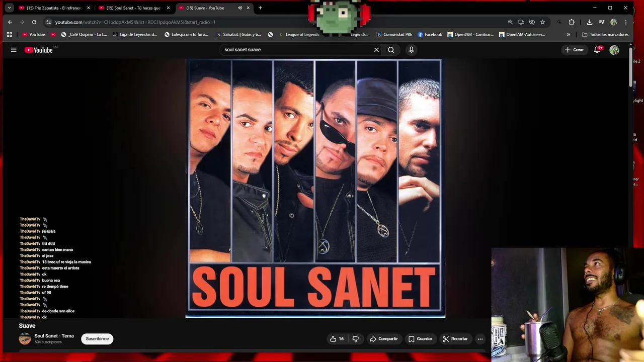Save the video with Guardar
644x362 pixels.
click(420, 339)
